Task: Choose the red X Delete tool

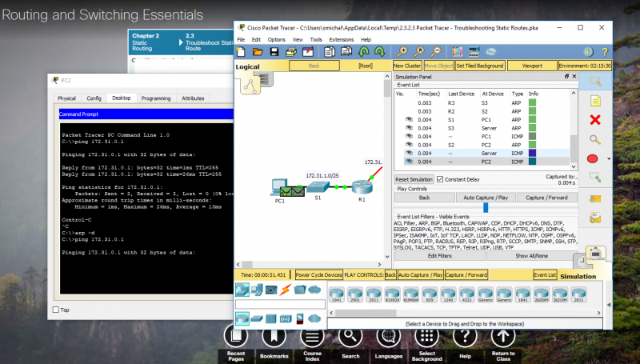Action: click(595, 119)
